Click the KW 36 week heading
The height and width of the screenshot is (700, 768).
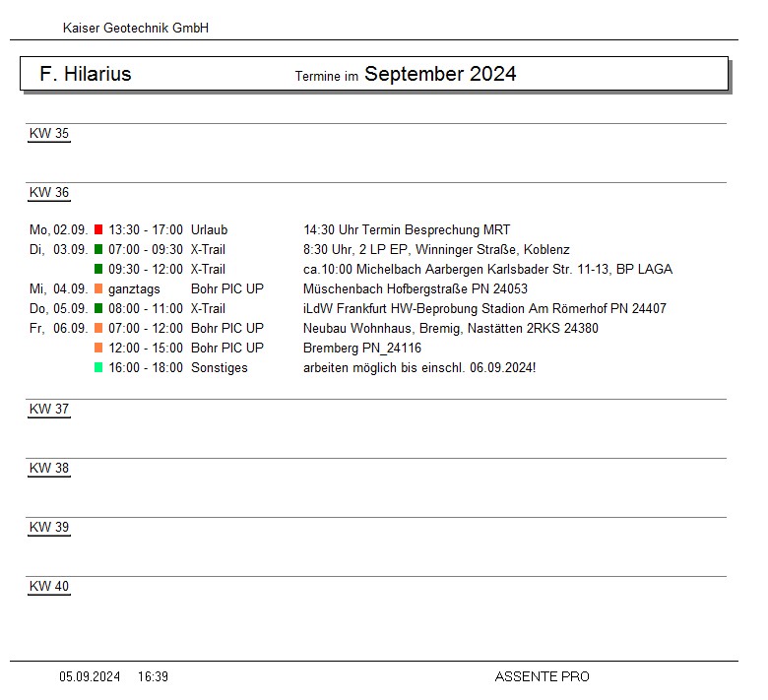coord(49,193)
